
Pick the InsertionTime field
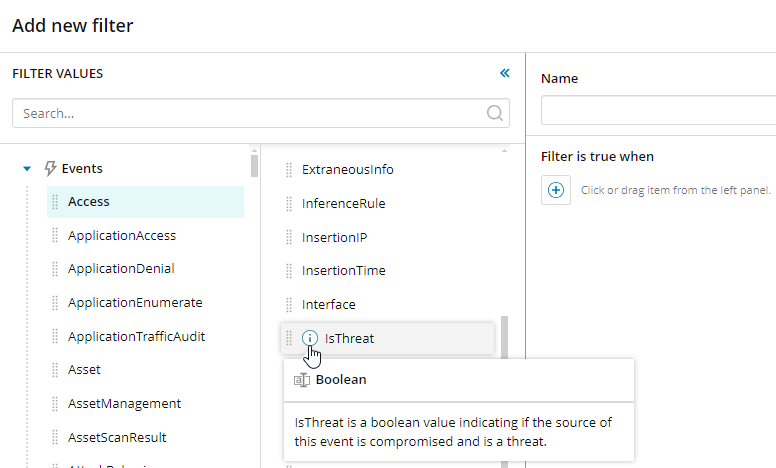point(343,271)
